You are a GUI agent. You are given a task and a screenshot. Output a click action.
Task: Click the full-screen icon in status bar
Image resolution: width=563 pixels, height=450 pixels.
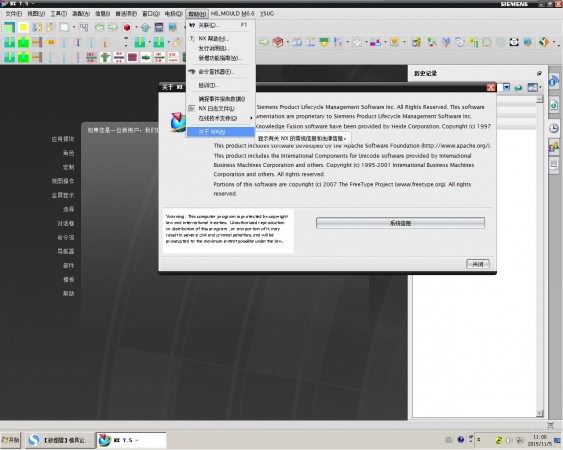tap(551, 425)
